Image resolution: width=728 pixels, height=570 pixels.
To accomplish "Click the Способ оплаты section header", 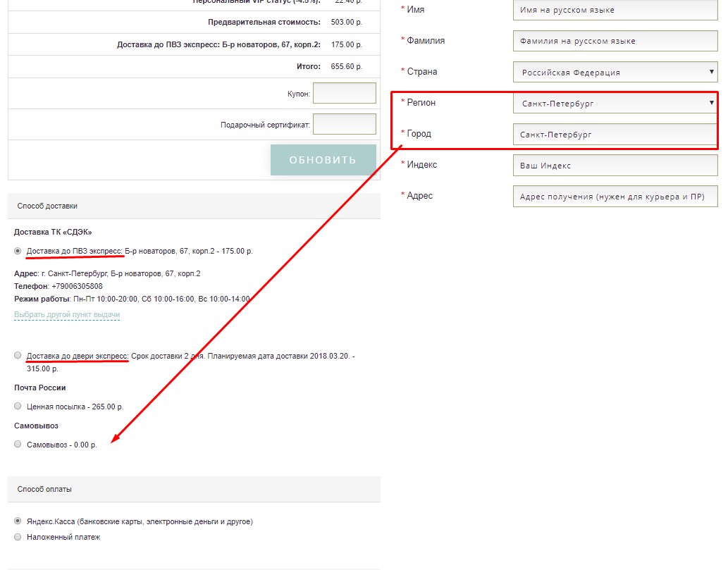I will pos(194,489).
